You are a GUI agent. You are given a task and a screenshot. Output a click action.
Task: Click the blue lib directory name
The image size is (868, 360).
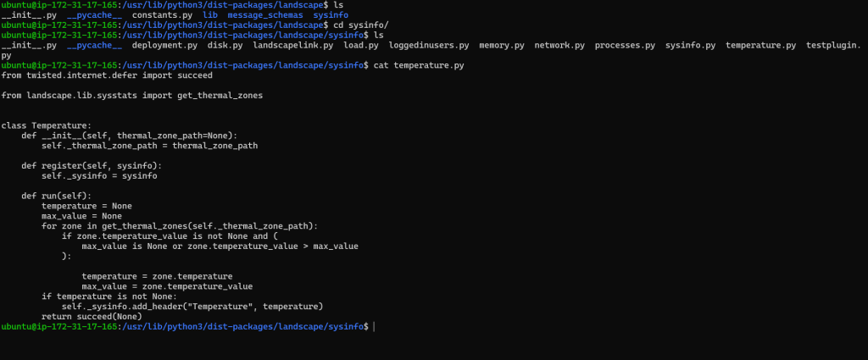(209, 16)
